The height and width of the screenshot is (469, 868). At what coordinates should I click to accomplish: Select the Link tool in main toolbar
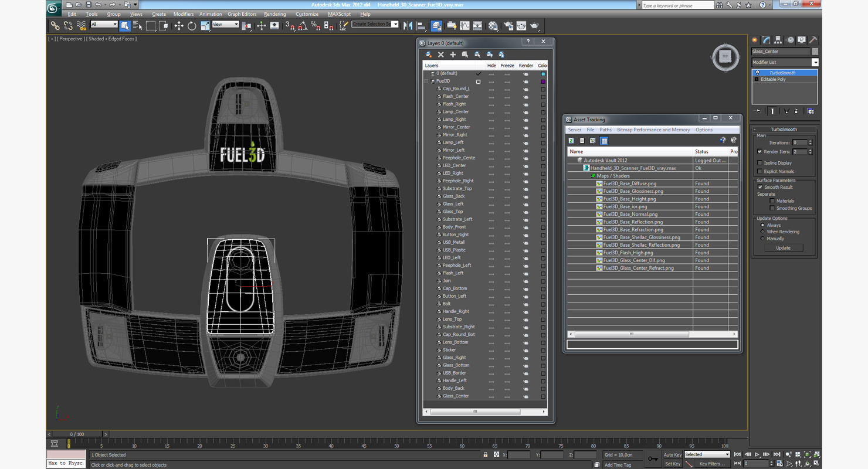coord(55,26)
